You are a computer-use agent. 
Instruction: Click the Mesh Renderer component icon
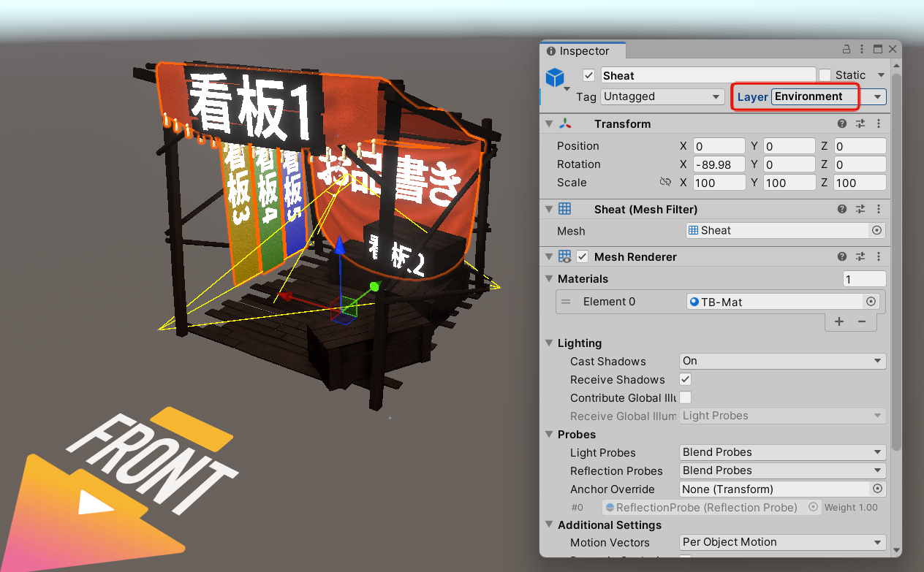(565, 257)
